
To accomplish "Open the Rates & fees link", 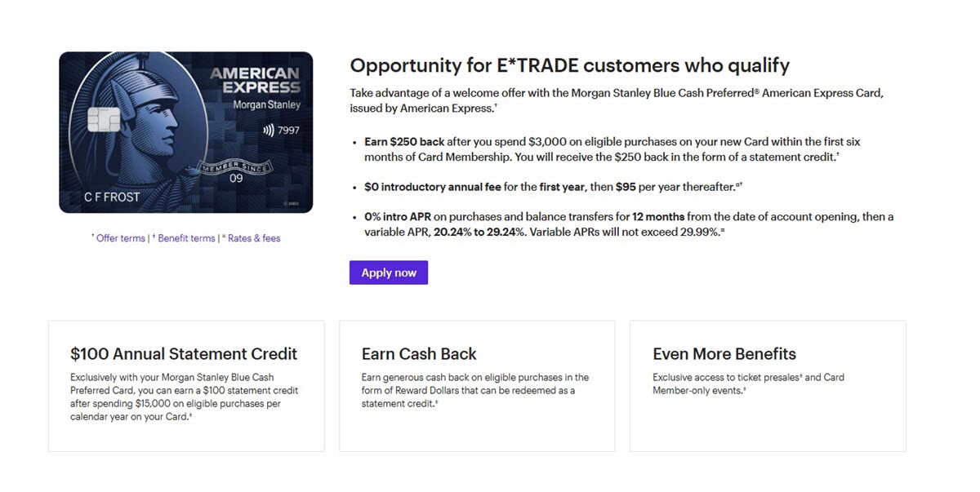I will click(252, 238).
